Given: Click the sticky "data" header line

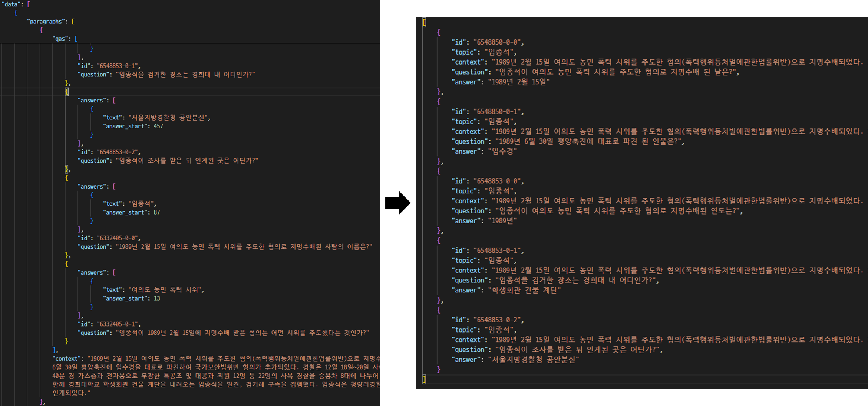Looking at the screenshot, I should pos(11,4).
